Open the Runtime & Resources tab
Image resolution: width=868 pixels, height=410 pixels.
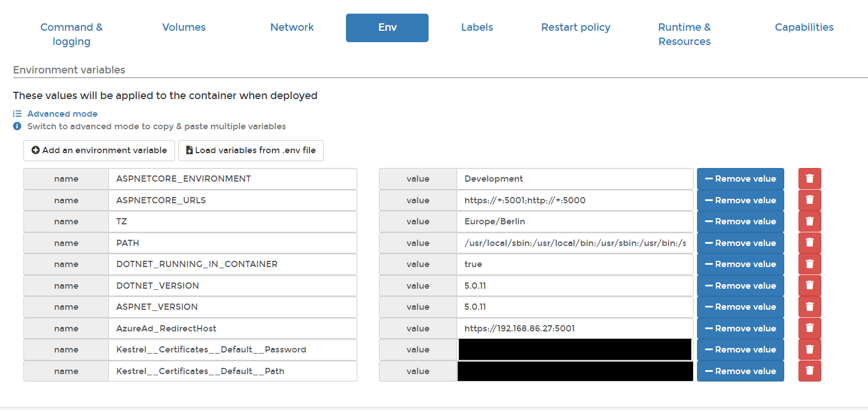[x=684, y=34]
